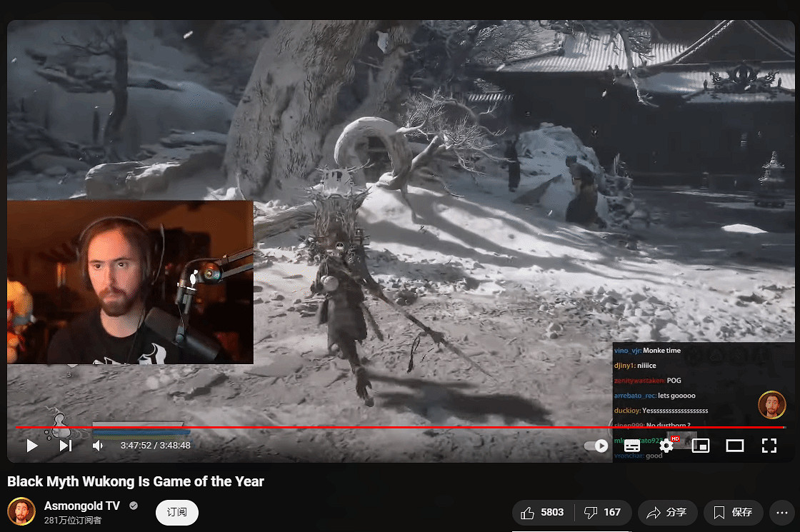Switch to theater mode view

pyautogui.click(x=735, y=446)
